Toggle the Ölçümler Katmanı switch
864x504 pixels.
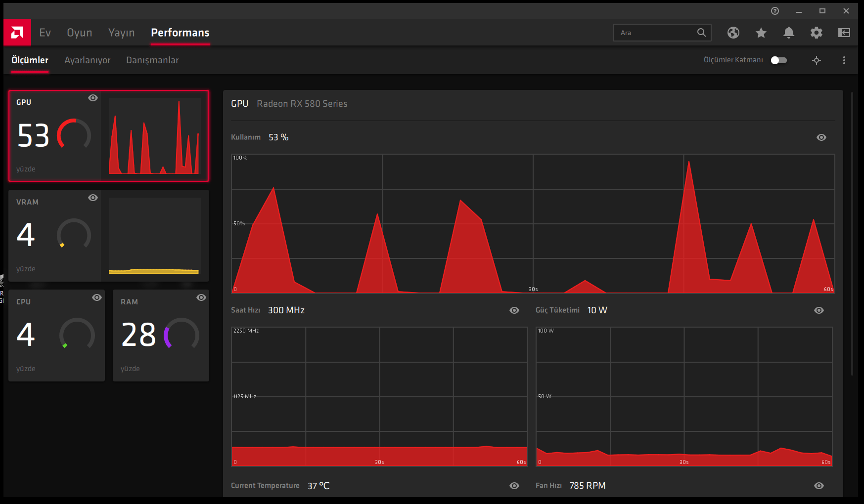point(779,60)
